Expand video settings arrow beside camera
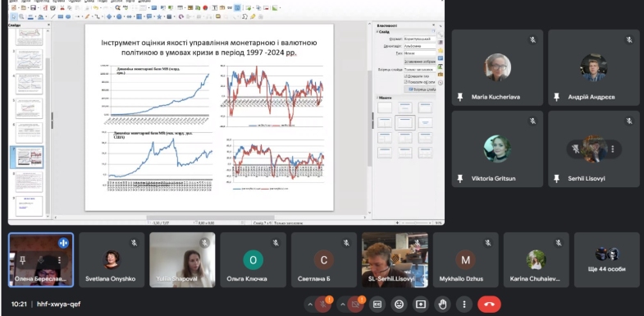 (342, 305)
